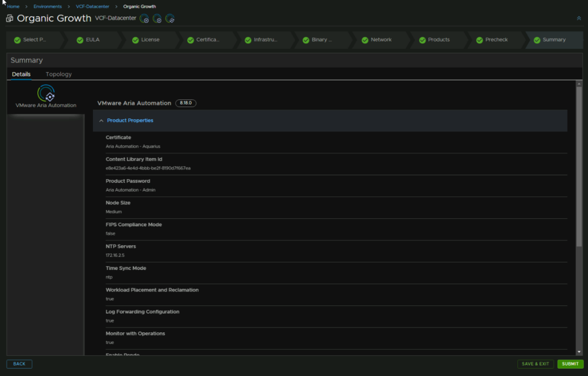Click the 8.18.0 version badge

[185, 103]
